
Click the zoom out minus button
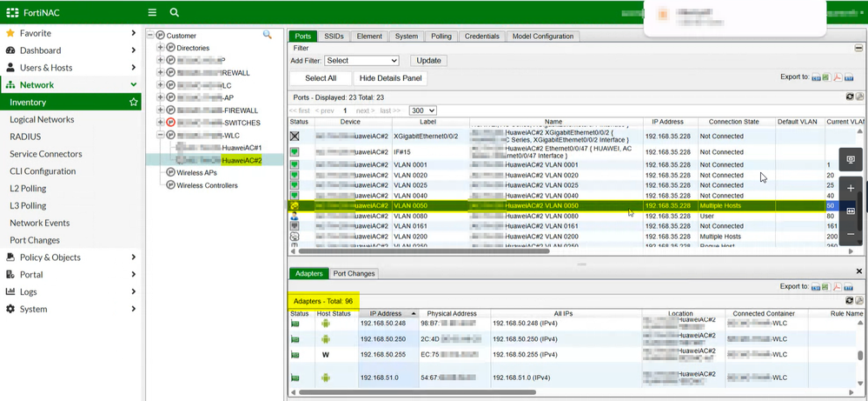851,234
